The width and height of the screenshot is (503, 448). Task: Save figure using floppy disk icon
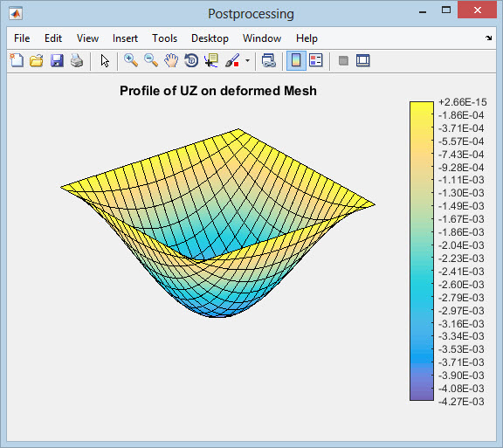point(57,60)
